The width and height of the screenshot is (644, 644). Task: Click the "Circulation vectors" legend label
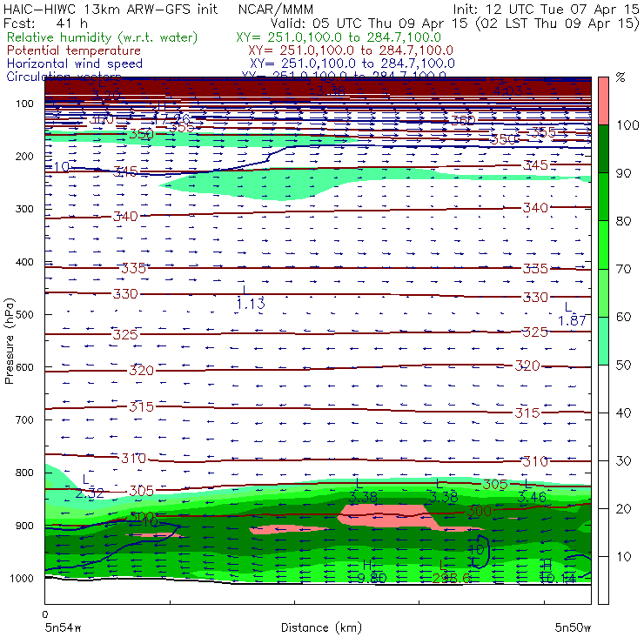click(64, 76)
